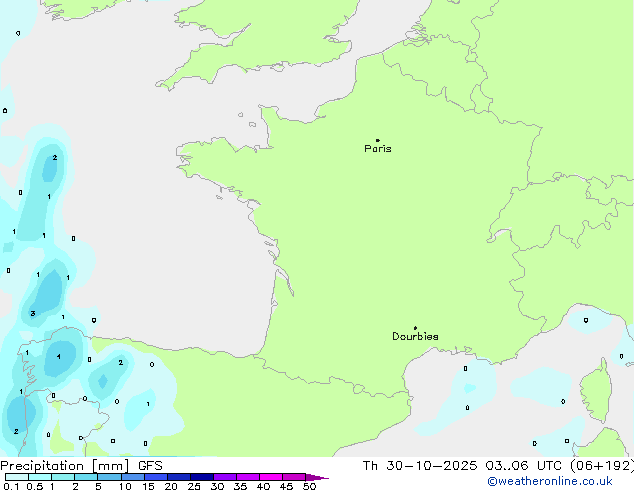Click the date text '30-10-2025'

coord(431,466)
